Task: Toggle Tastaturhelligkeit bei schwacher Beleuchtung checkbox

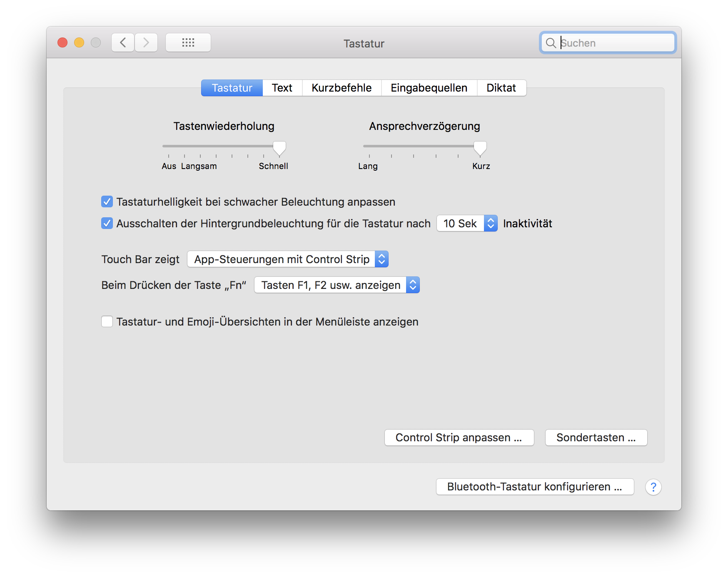Action: pyautogui.click(x=107, y=202)
